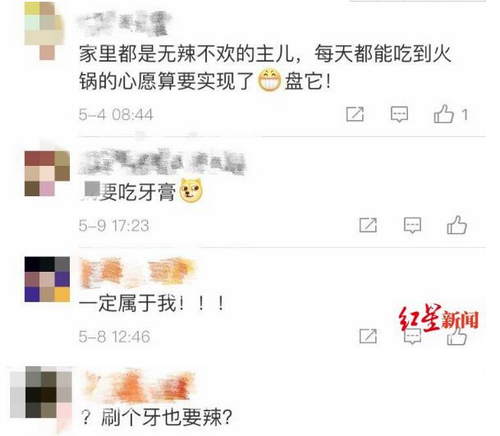
Task: Open orange username above 刷个牙也要辣
Action: (137, 384)
